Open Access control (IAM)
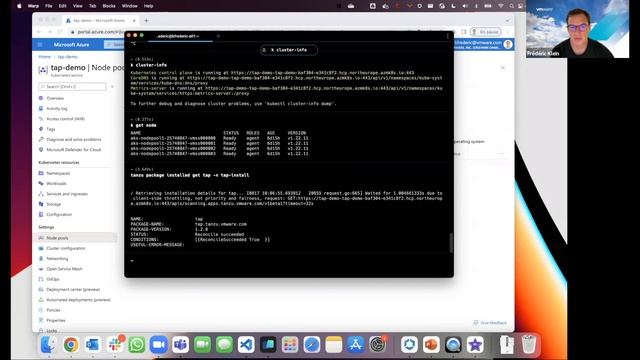Viewport: 640px width, 360px height. pos(65,119)
